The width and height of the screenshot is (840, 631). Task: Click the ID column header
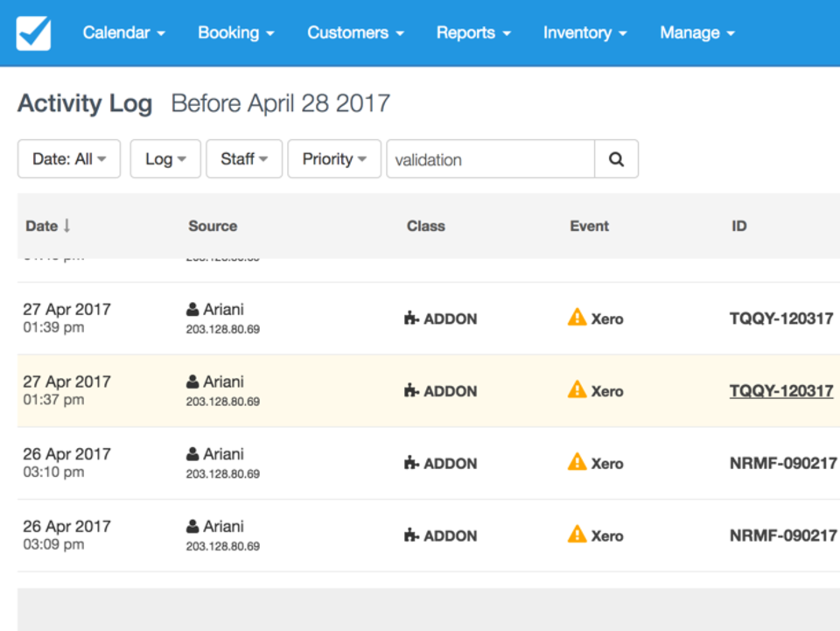point(739,226)
